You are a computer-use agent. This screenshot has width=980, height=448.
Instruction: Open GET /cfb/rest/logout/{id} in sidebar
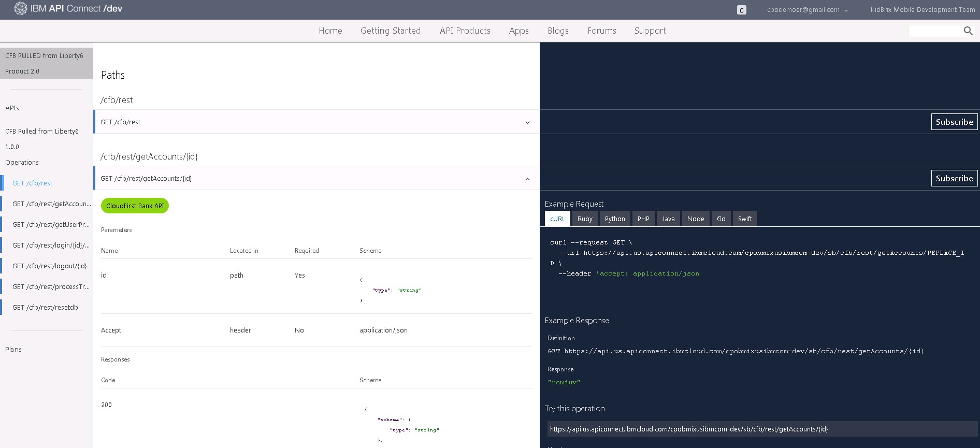(49, 266)
